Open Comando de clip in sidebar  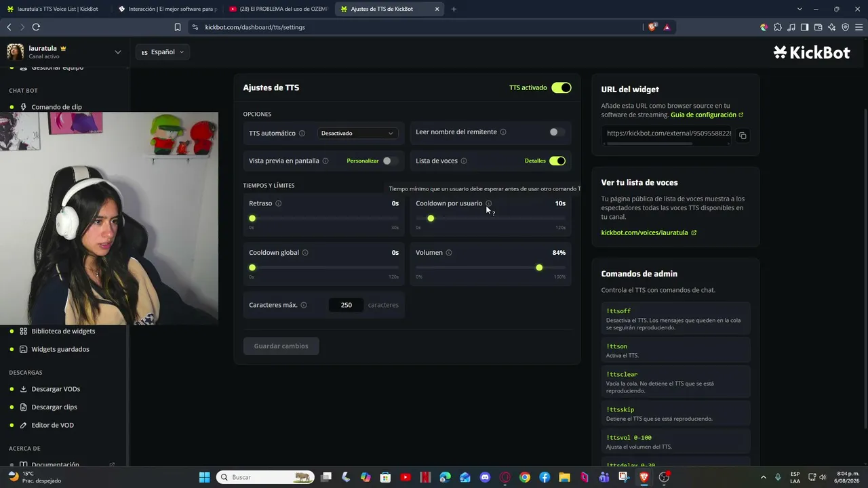56,107
